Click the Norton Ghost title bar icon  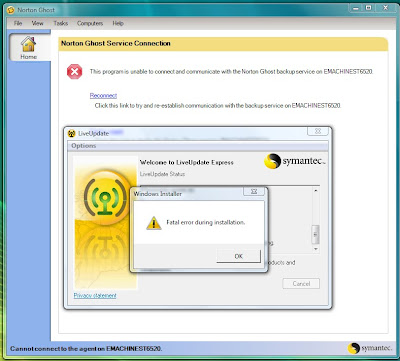(x=11, y=10)
